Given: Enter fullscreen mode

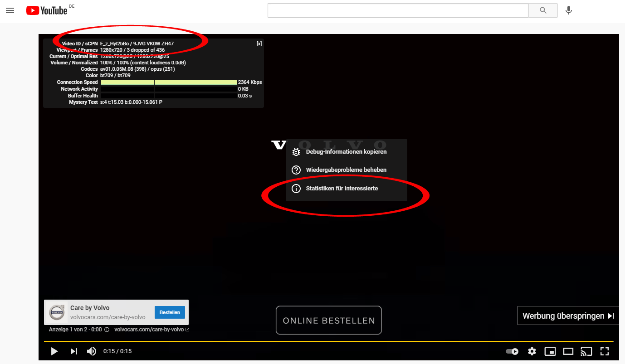Looking at the screenshot, I should [x=604, y=351].
